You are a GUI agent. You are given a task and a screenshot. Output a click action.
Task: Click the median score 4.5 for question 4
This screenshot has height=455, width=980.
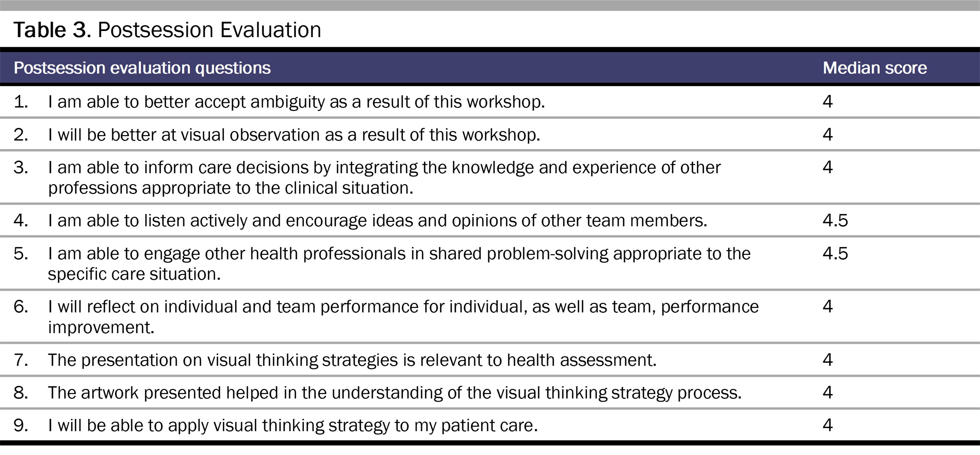click(x=835, y=221)
